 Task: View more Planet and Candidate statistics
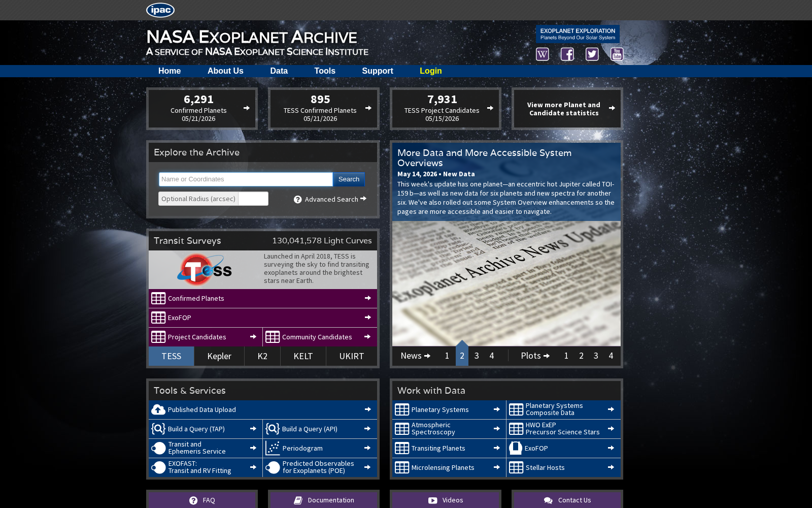[567, 109]
